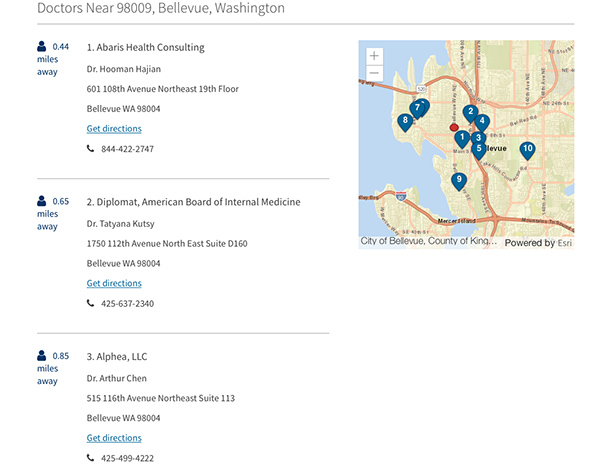The width and height of the screenshot is (600, 466).
Task: Click map pin number 5
Action: point(479,149)
